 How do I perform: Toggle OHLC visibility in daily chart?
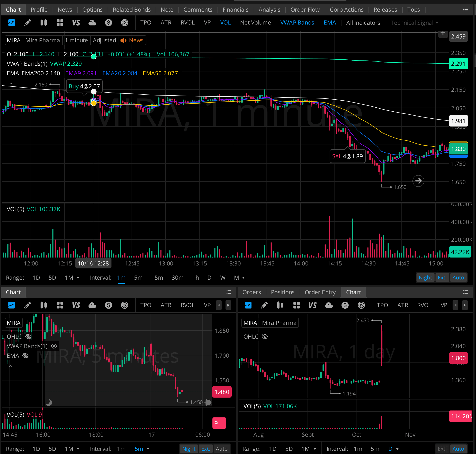point(265,336)
